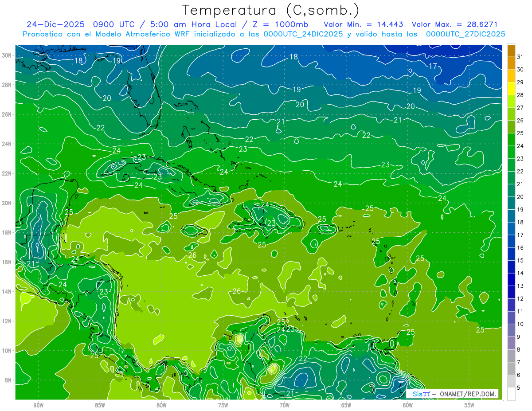Viewport: 532px width, 411px height.
Task: Select the teal swatch between 19 and 20
Action: coord(511,204)
